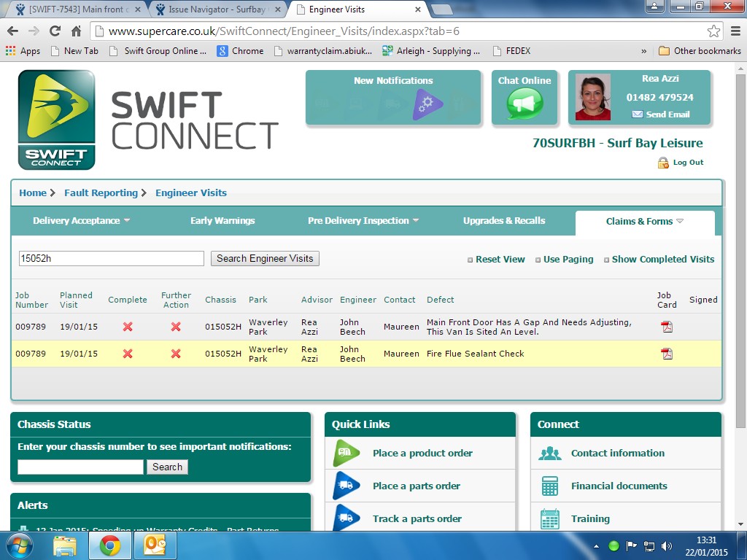The image size is (747, 560).
Task: Click the Training calendar icon
Action: (x=550, y=519)
